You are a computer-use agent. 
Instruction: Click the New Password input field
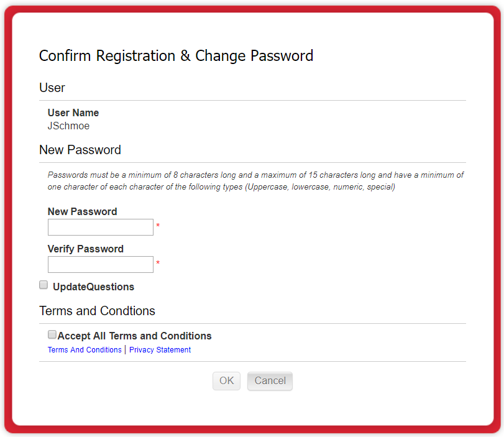pos(101,228)
